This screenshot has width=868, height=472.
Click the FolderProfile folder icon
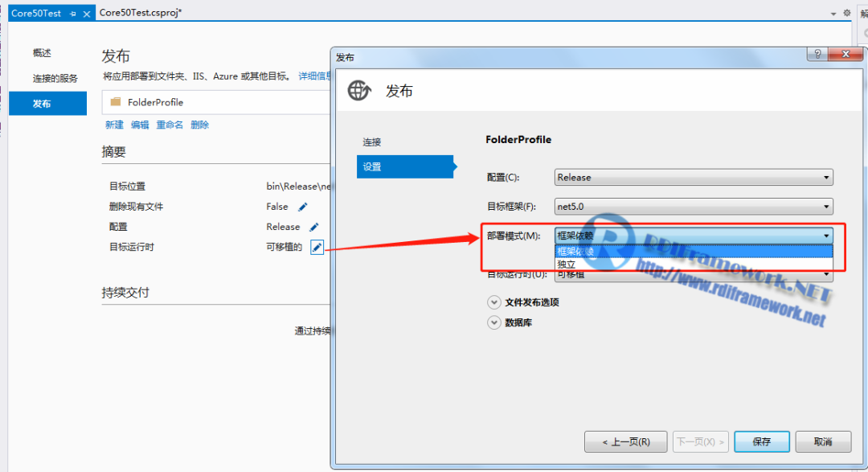point(115,102)
